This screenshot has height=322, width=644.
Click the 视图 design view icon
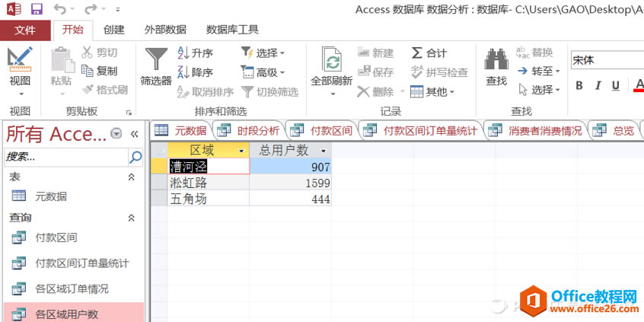20,59
